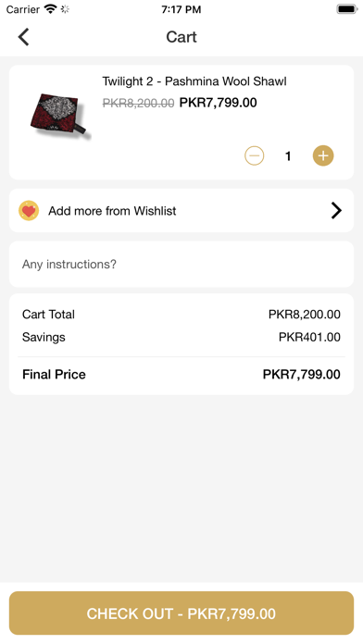Go back using the back arrow
This screenshot has width=363, height=644.
click(24, 37)
